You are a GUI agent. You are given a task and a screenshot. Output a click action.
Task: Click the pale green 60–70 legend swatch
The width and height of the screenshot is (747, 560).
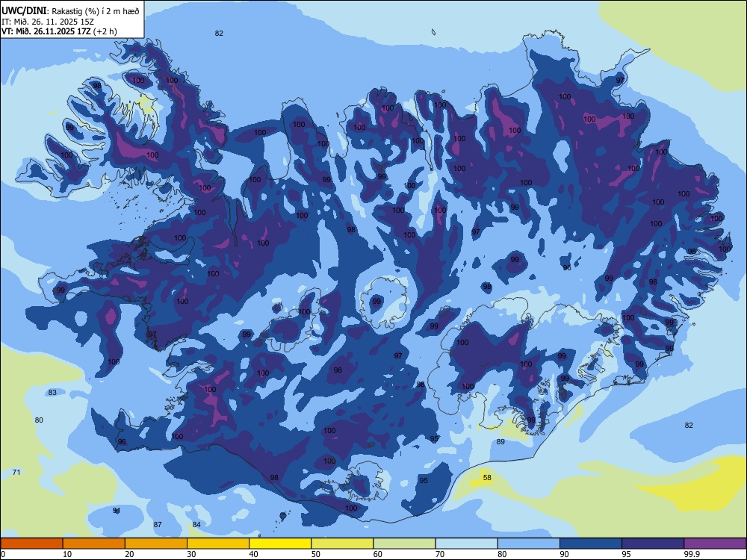tap(404, 544)
